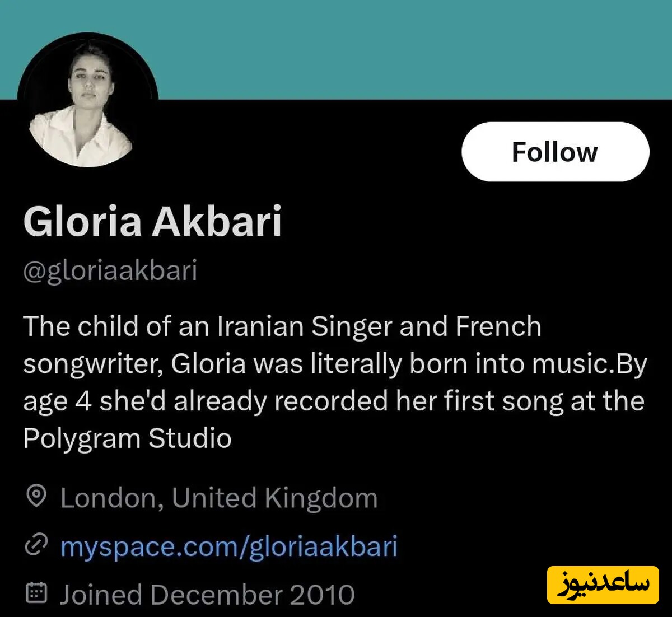Click the calendar icon beside Joined
Viewport: 672px width, 617px height.
pyautogui.click(x=36, y=593)
